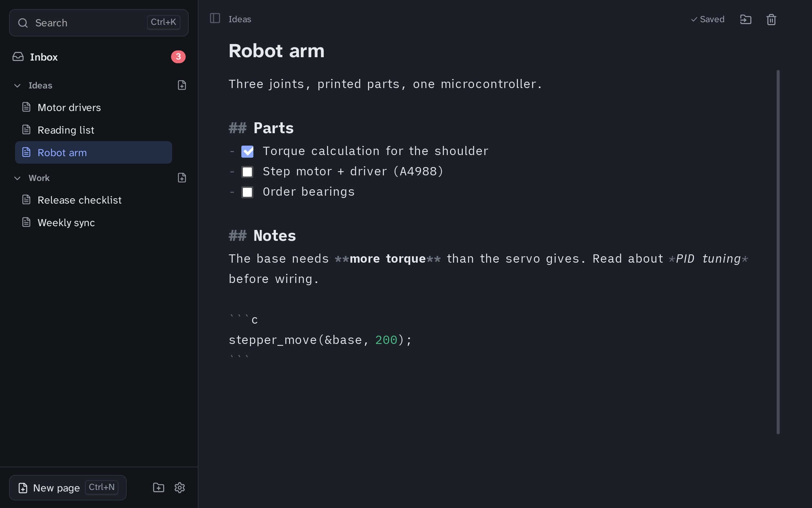The height and width of the screenshot is (508, 812).
Task: Focus the Search field
Action: pos(99,23)
